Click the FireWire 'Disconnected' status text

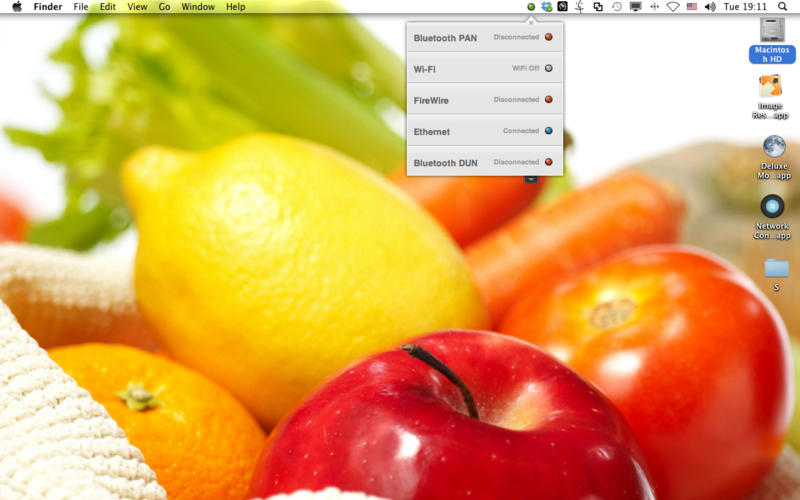click(x=516, y=99)
